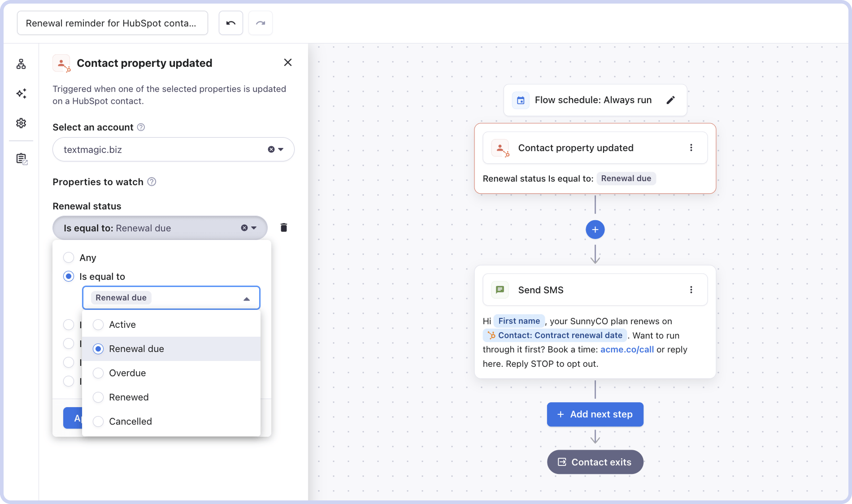Click the Send SMS message icon
Screen dimensions: 852x504
500,290
